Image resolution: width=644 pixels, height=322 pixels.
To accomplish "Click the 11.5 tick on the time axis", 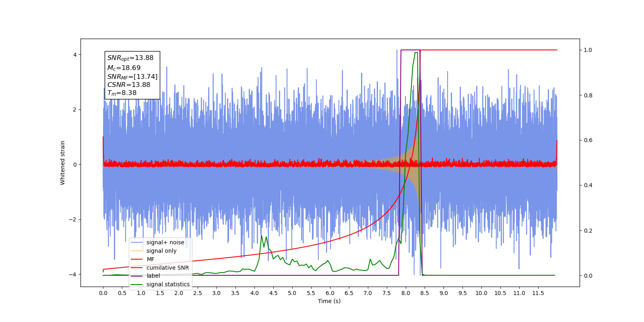I will (538, 293).
